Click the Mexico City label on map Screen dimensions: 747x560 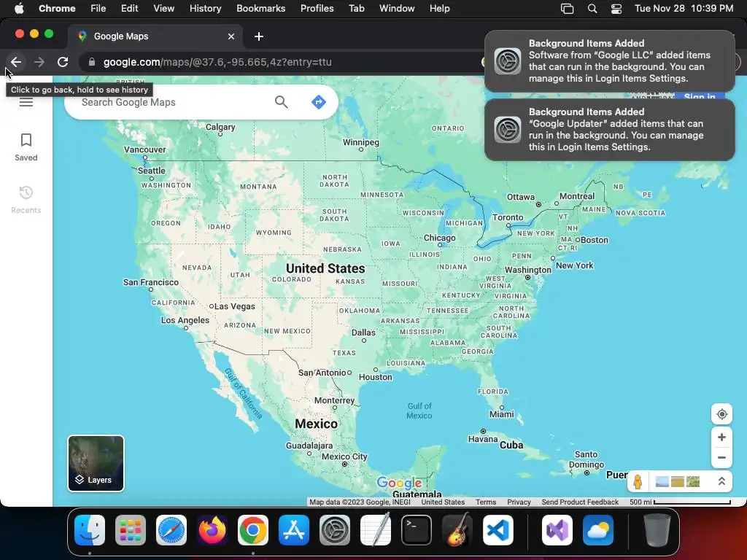click(344, 456)
